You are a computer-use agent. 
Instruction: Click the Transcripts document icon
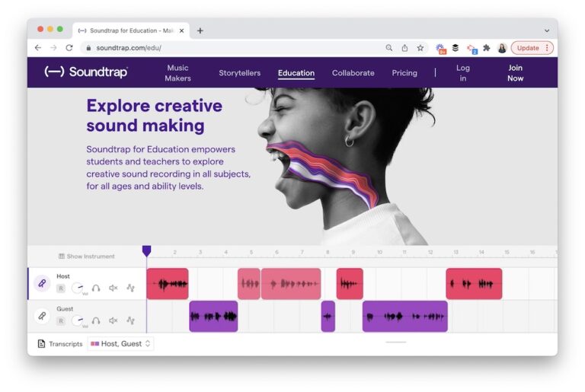(x=41, y=344)
